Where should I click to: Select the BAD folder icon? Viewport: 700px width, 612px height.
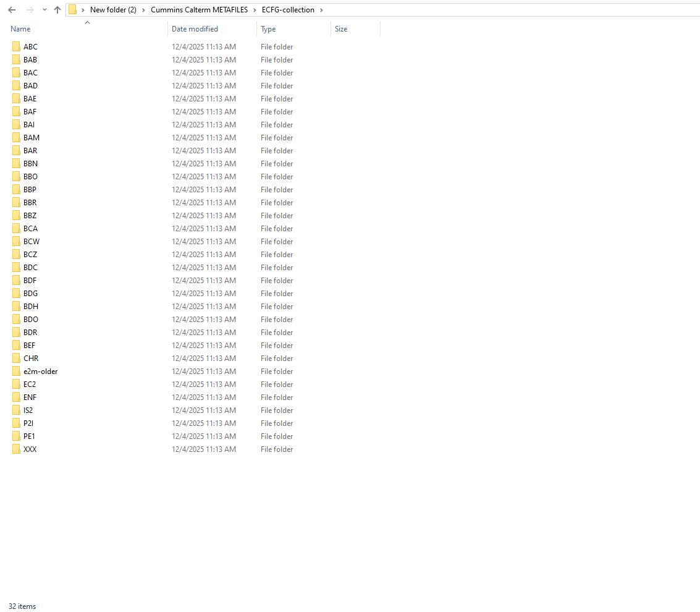[17, 86]
